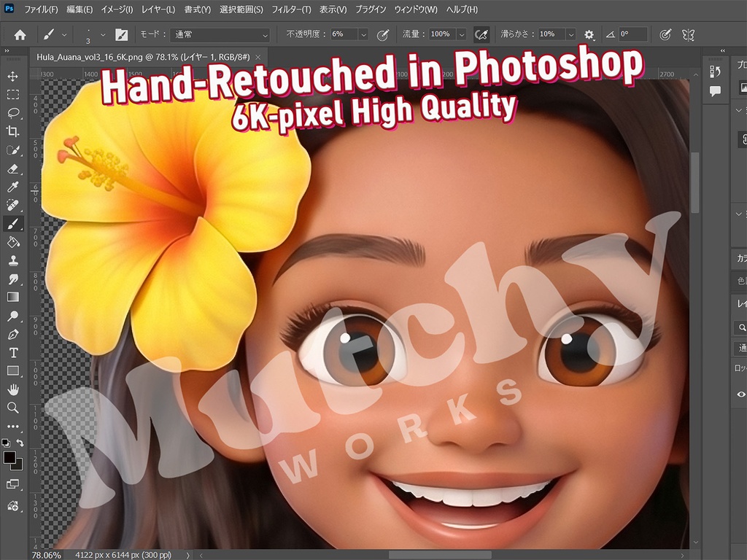Viewport: 747px width, 560px height.
Task: Toggle pressure control for opacity
Action: coord(382,35)
